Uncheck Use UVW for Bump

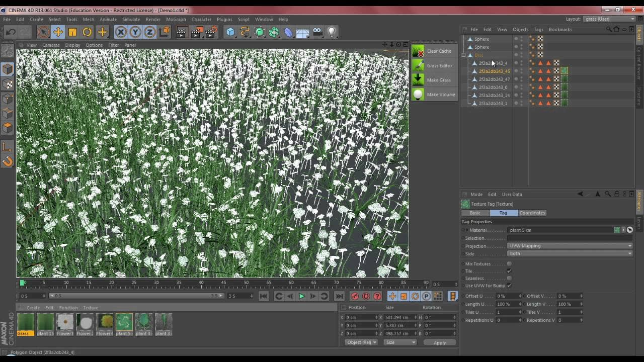[x=509, y=286]
